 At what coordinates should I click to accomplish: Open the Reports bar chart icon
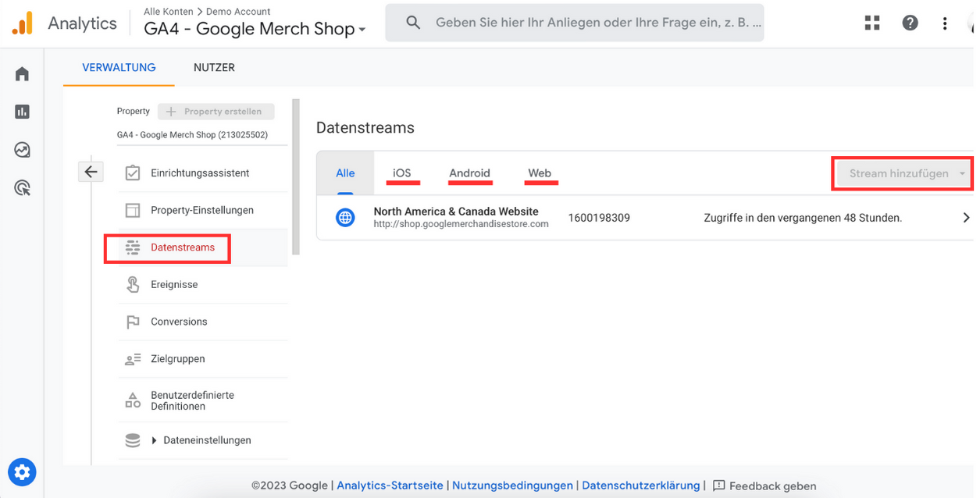[22, 112]
